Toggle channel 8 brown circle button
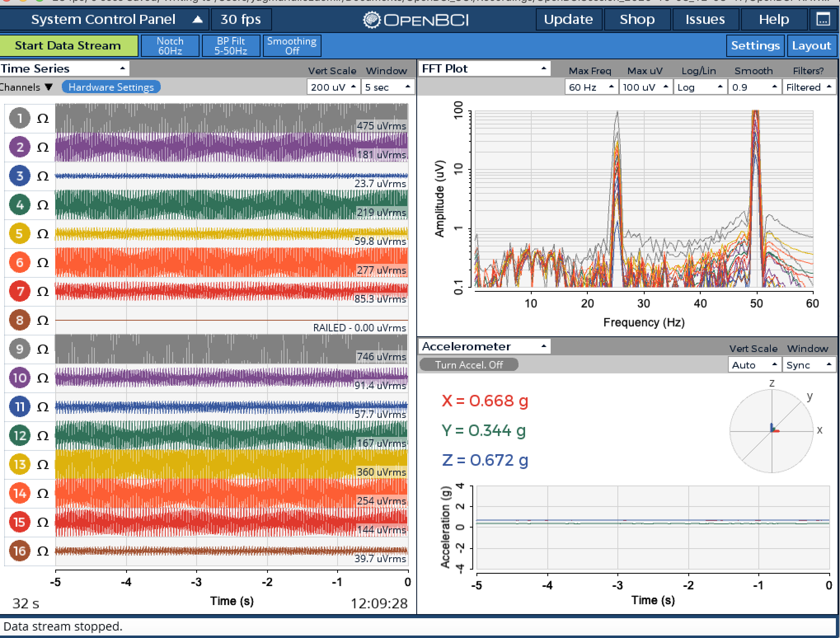Screen dimensions: 840x638 click(x=19, y=320)
